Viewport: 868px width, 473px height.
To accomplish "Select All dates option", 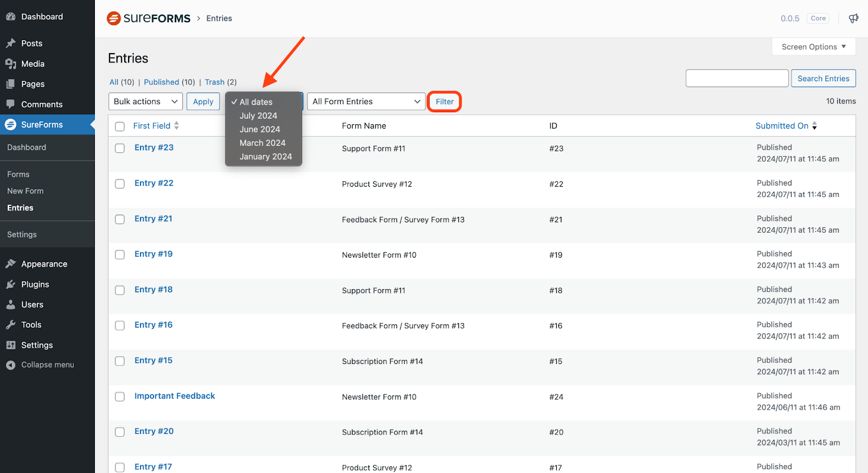I will pos(264,102).
